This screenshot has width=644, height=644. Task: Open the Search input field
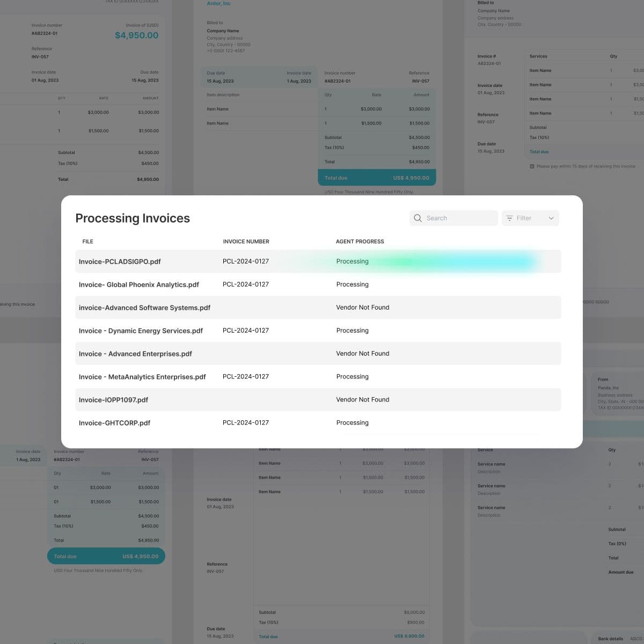click(459, 218)
